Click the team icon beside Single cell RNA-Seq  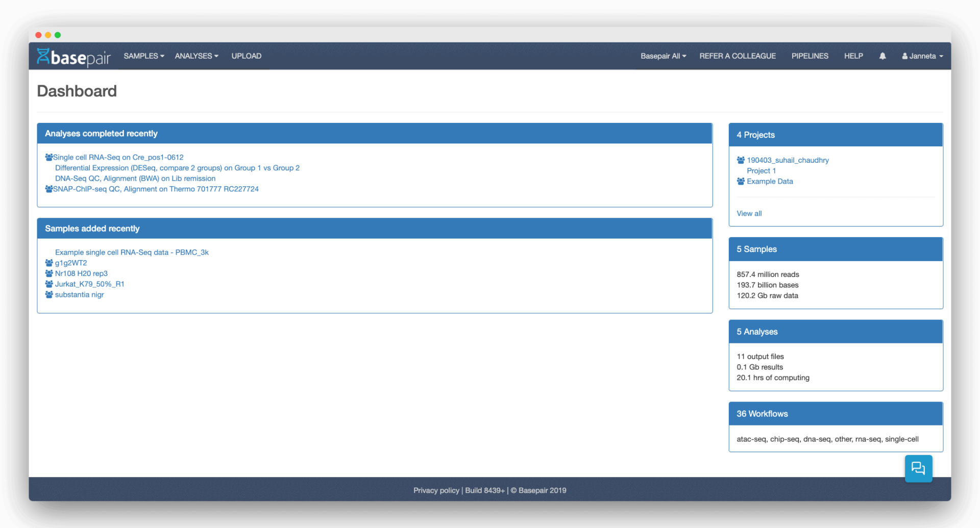point(49,157)
